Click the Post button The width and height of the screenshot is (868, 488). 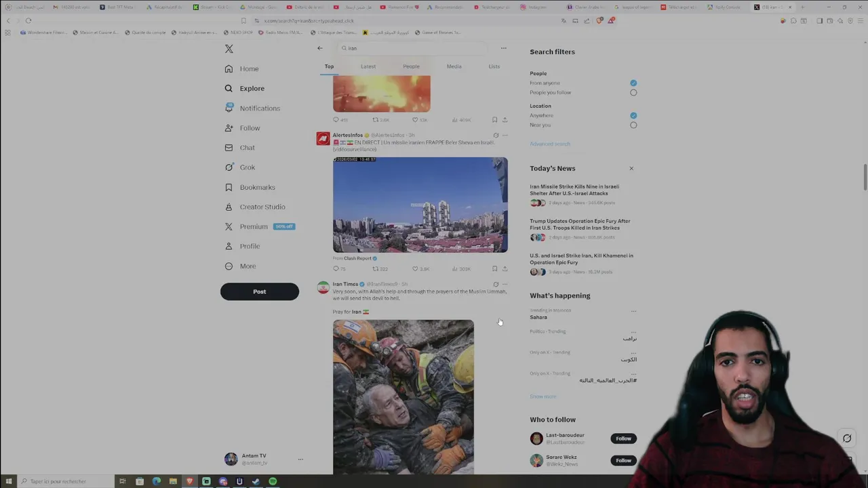point(260,291)
